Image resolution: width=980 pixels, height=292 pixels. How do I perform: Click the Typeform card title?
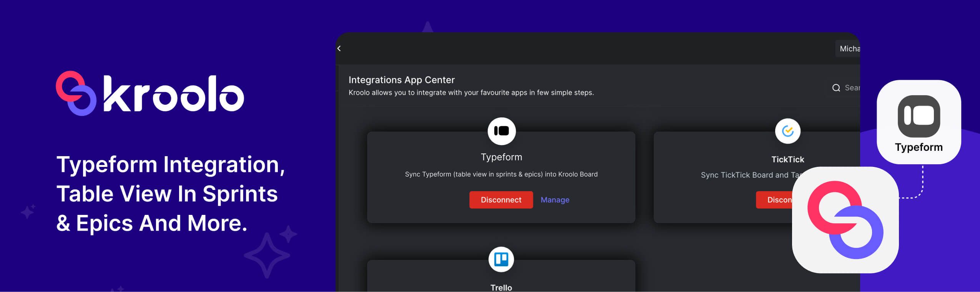point(501,157)
